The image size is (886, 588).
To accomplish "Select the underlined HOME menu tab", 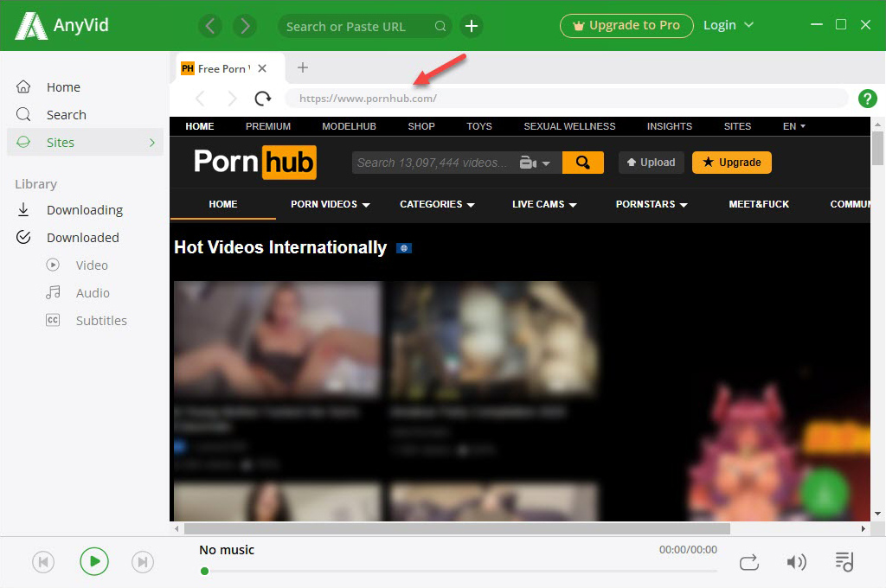I will (x=223, y=204).
